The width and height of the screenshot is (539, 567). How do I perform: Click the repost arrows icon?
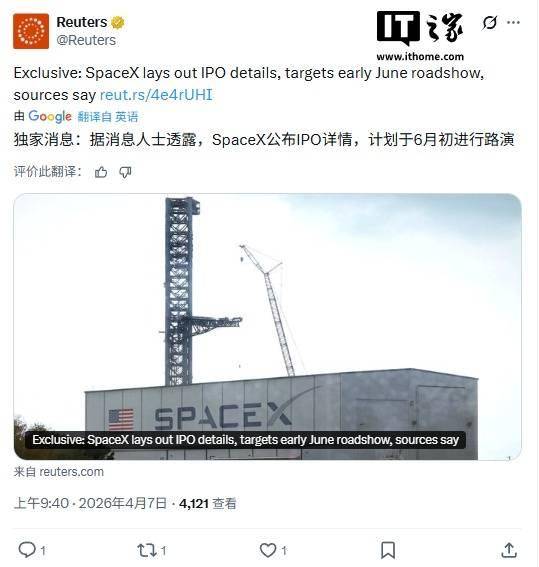[147, 550]
